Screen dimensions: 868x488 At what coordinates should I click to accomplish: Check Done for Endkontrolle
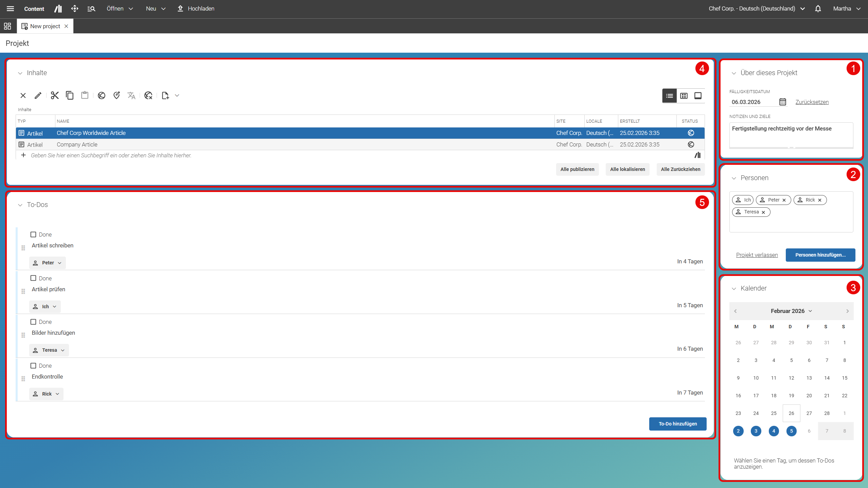[x=33, y=366]
